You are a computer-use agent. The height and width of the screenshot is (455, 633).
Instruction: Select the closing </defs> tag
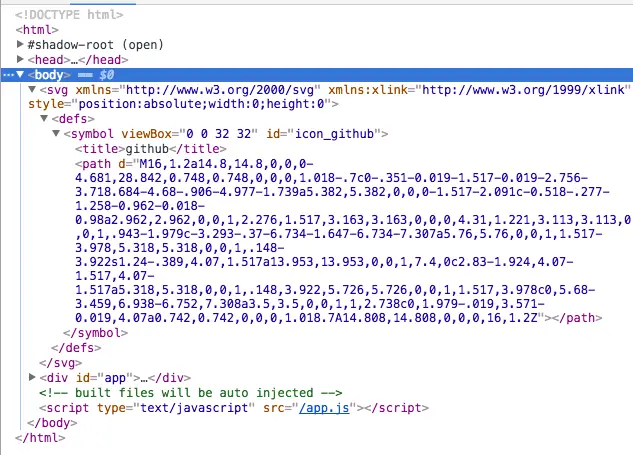(x=76, y=348)
